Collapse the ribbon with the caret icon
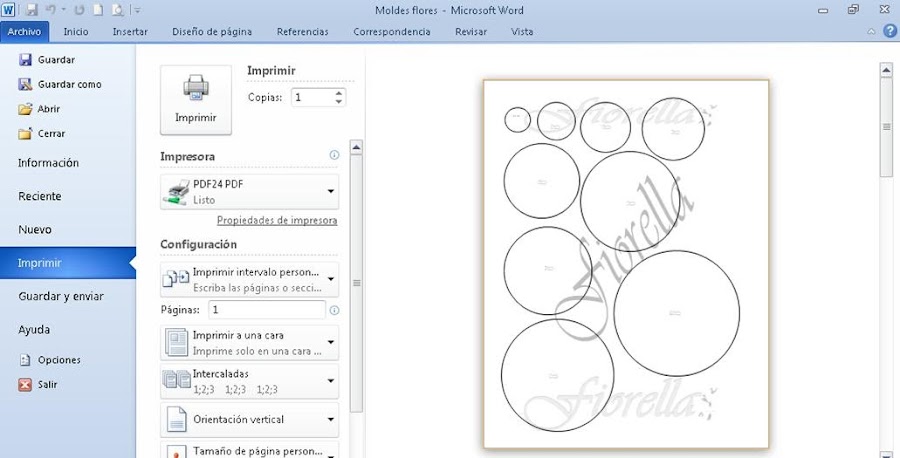This screenshot has width=900, height=458. click(x=871, y=32)
